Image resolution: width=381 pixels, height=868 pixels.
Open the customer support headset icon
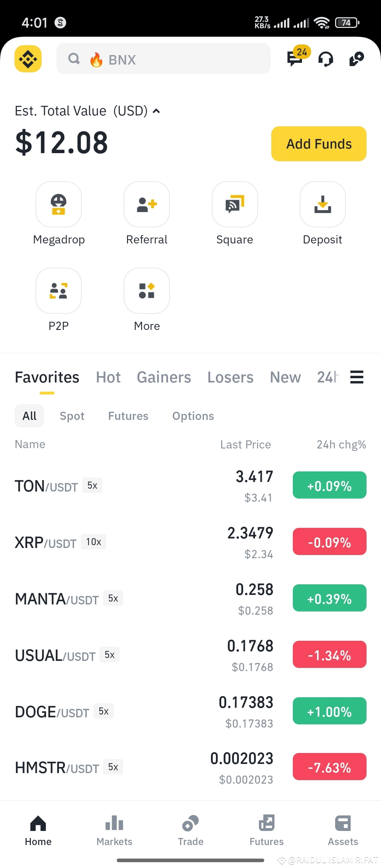(326, 59)
